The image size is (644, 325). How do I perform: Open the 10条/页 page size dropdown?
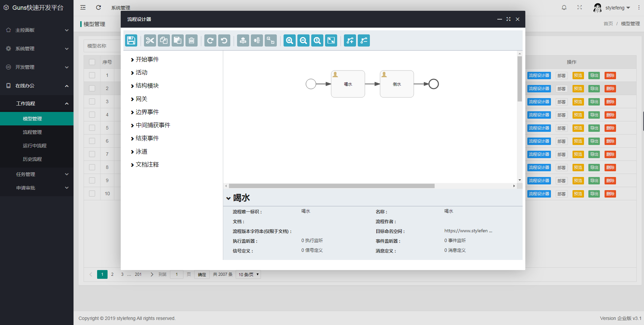point(248,274)
